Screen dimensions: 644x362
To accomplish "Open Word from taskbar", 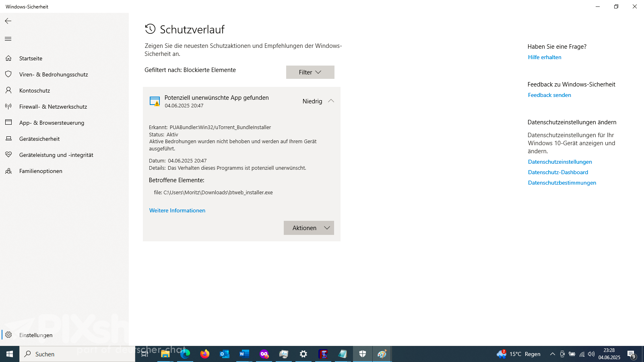I will (x=244, y=354).
